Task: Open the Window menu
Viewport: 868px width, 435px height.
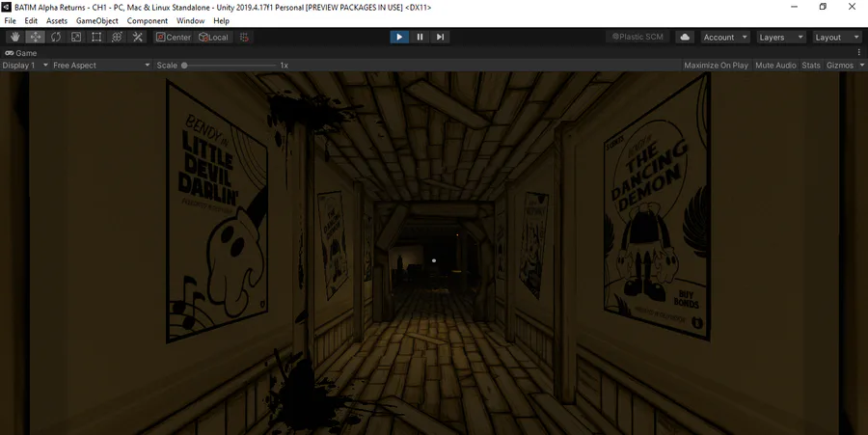Action: coord(190,20)
